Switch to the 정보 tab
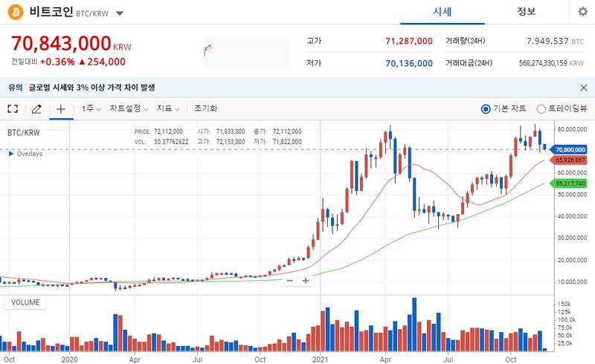Screen dimensions: 595x364 [x=527, y=12]
